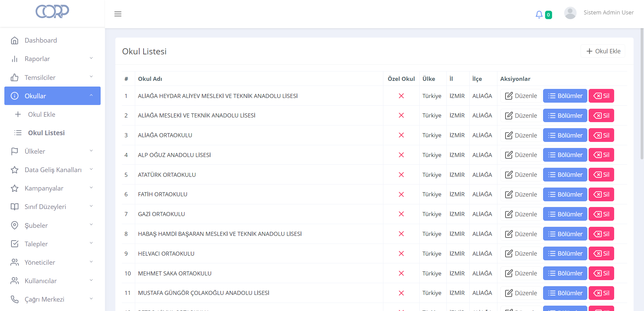Open the notifications bell icon
The width and height of the screenshot is (644, 311).
pos(539,14)
